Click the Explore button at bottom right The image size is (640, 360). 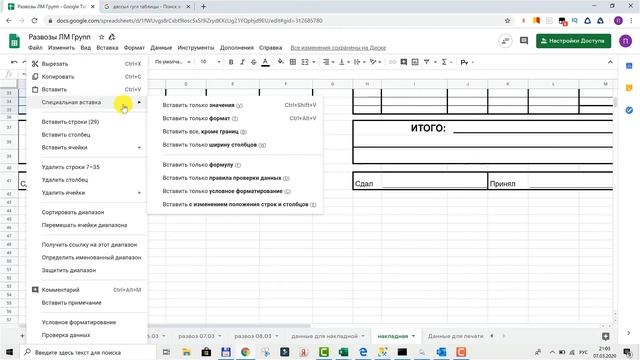click(x=606, y=336)
